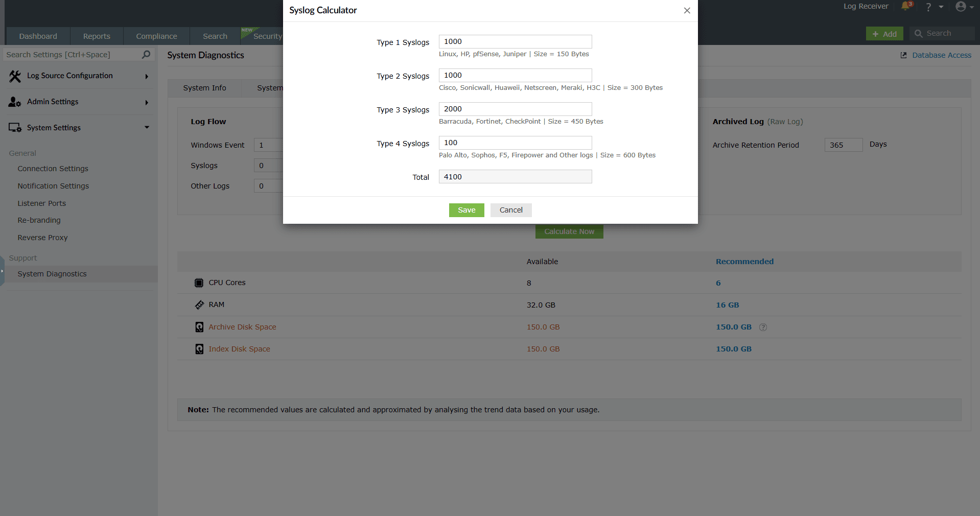Click the Index Disk Space icon
Screen dimensions: 980x516
(x=199, y=349)
